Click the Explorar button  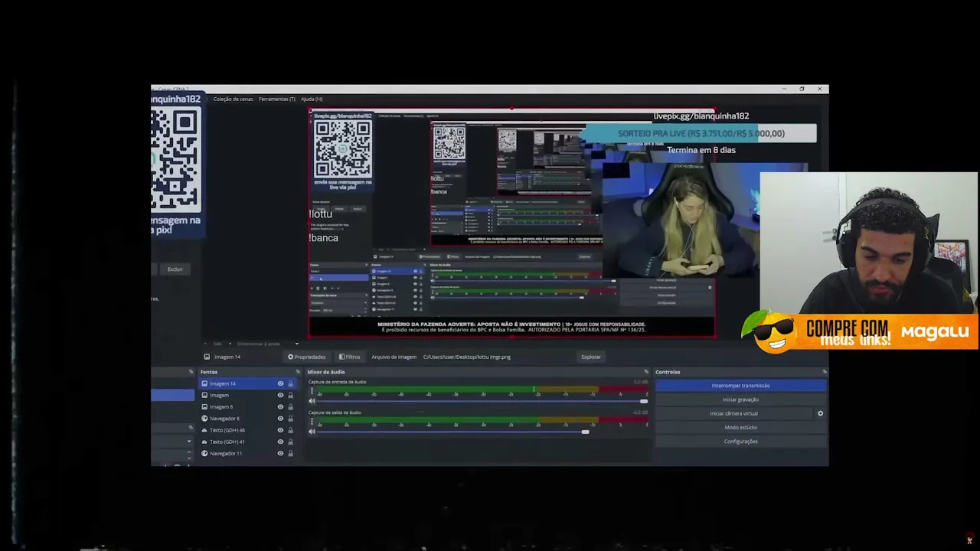[591, 357]
